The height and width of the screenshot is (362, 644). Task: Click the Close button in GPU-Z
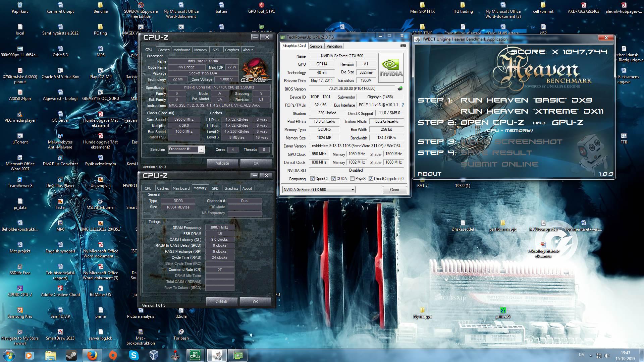[394, 190]
